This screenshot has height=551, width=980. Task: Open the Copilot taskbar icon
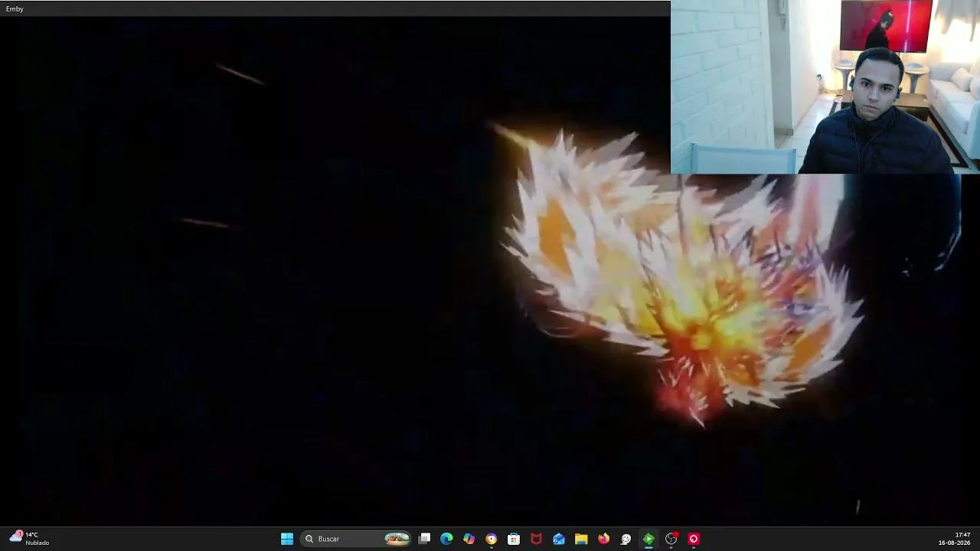[469, 539]
